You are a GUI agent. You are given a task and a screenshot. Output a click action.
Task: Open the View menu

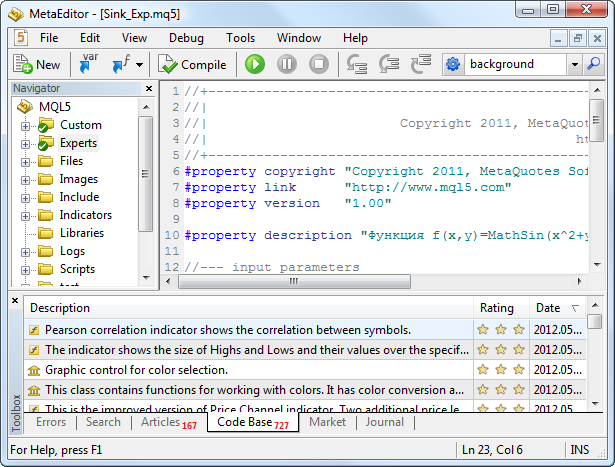pyautogui.click(x=134, y=38)
